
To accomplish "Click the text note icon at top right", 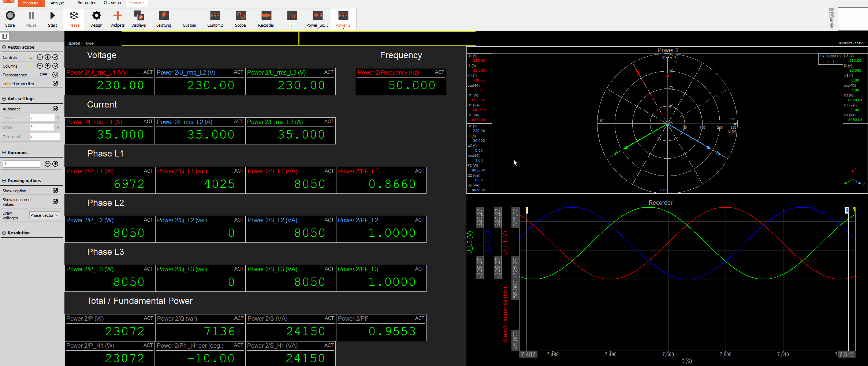I will (832, 15).
